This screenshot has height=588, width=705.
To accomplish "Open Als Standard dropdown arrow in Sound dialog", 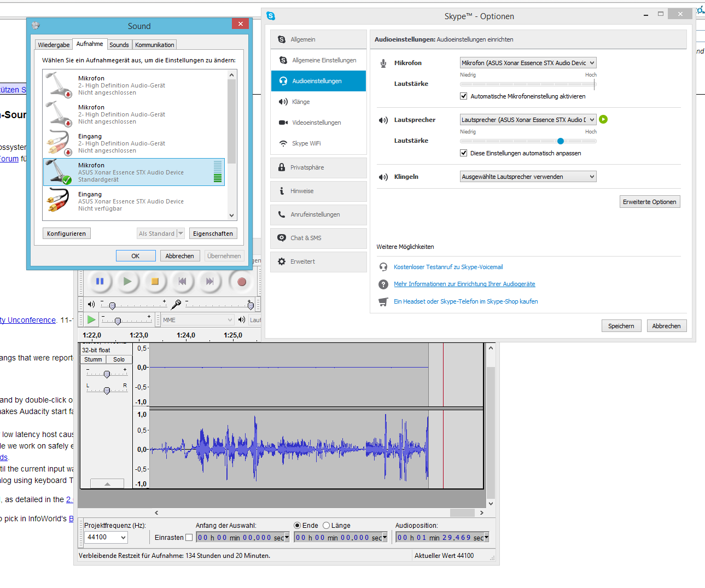I will [x=180, y=234].
